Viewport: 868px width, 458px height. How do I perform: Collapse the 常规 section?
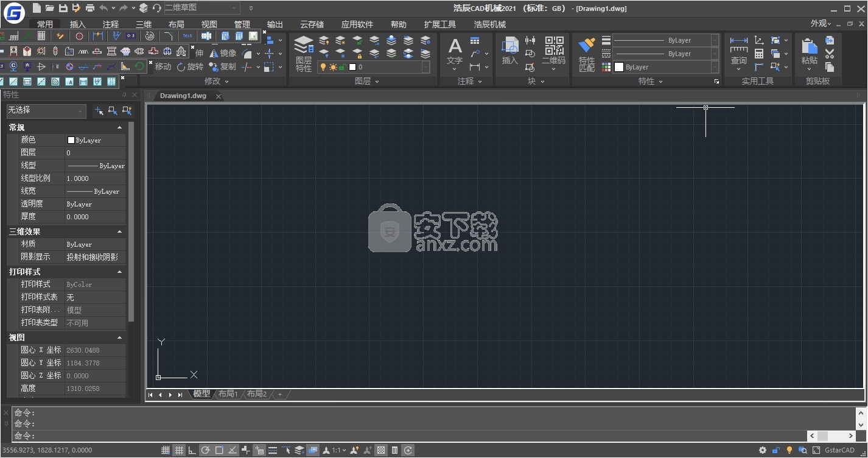[x=119, y=127]
